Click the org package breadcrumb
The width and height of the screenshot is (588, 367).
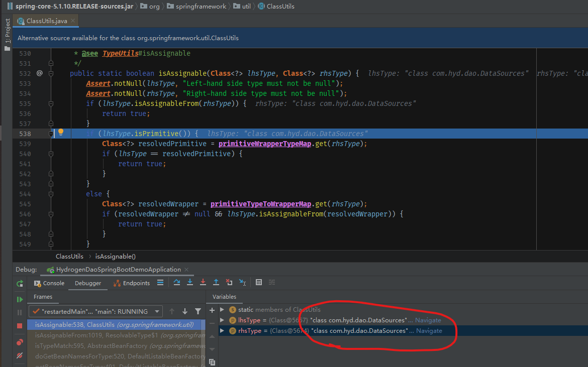150,7
